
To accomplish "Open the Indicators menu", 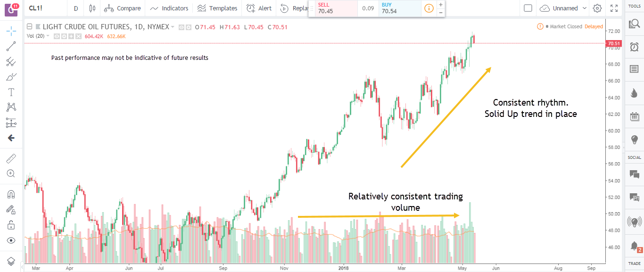I will tap(169, 8).
